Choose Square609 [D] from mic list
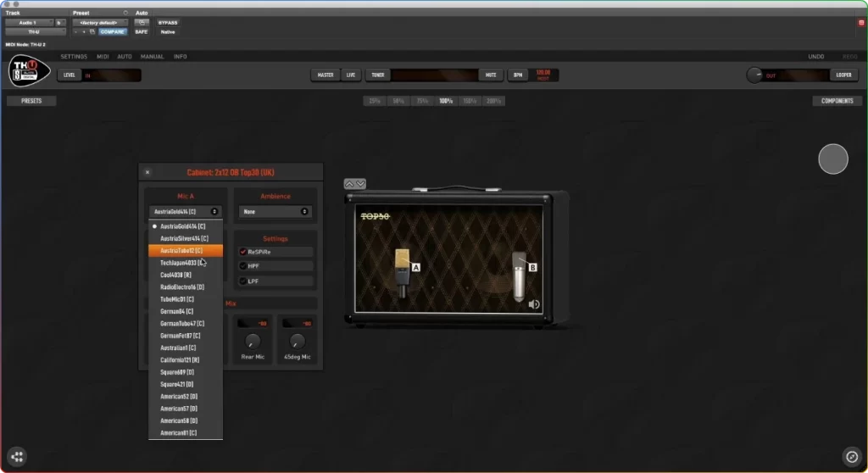868x473 pixels. click(x=186, y=373)
